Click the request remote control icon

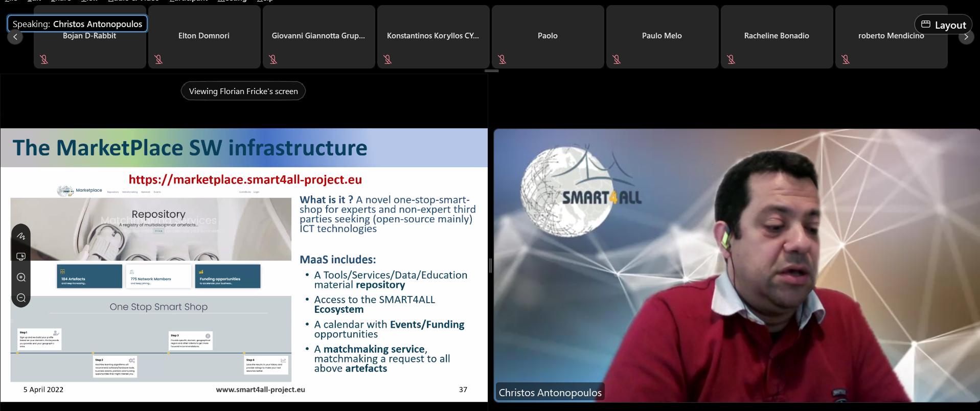21,257
